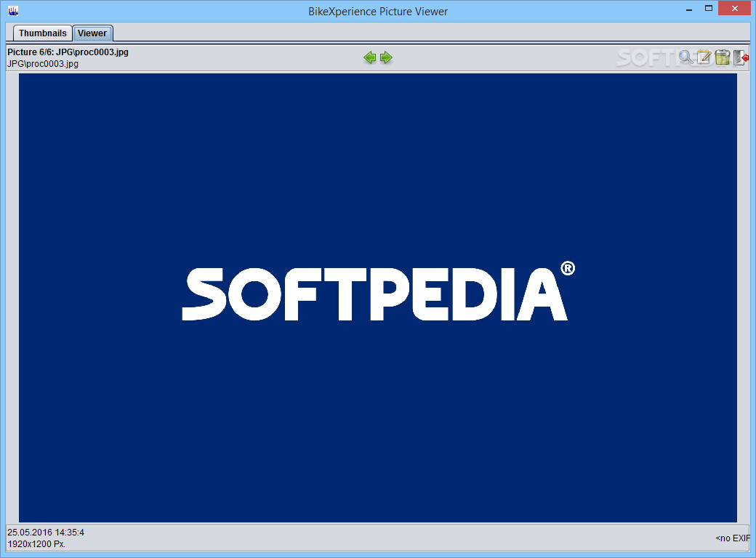The height and width of the screenshot is (558, 756).
Task: Advance to next picture with green right arrow
Action: (386, 58)
